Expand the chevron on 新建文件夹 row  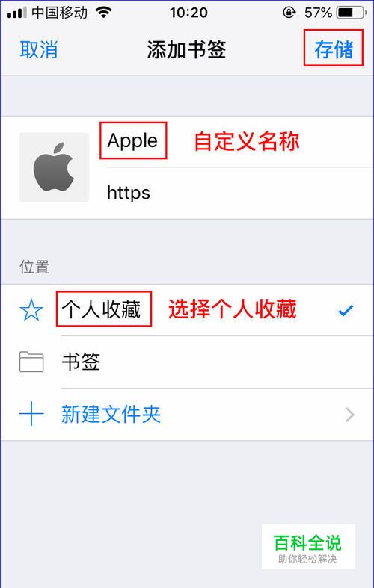tap(350, 415)
